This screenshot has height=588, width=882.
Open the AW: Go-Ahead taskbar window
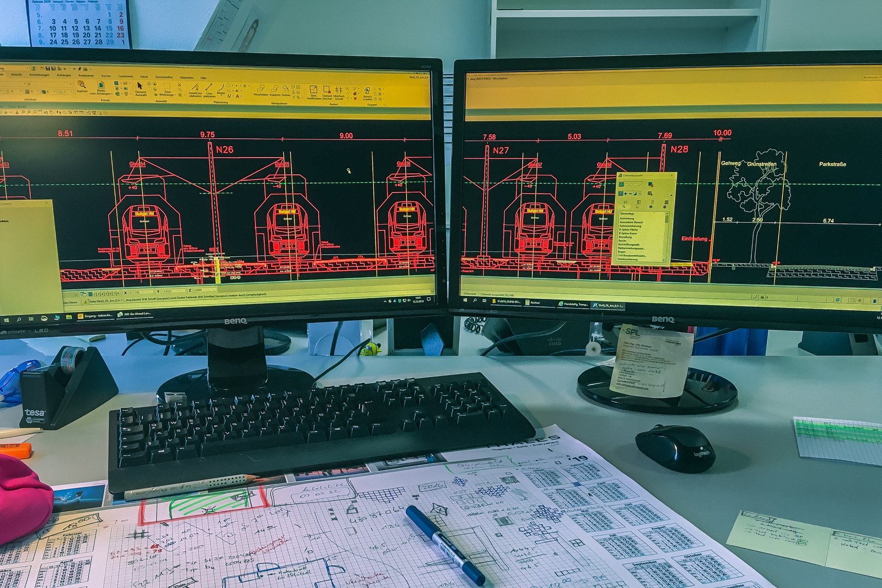point(135,314)
